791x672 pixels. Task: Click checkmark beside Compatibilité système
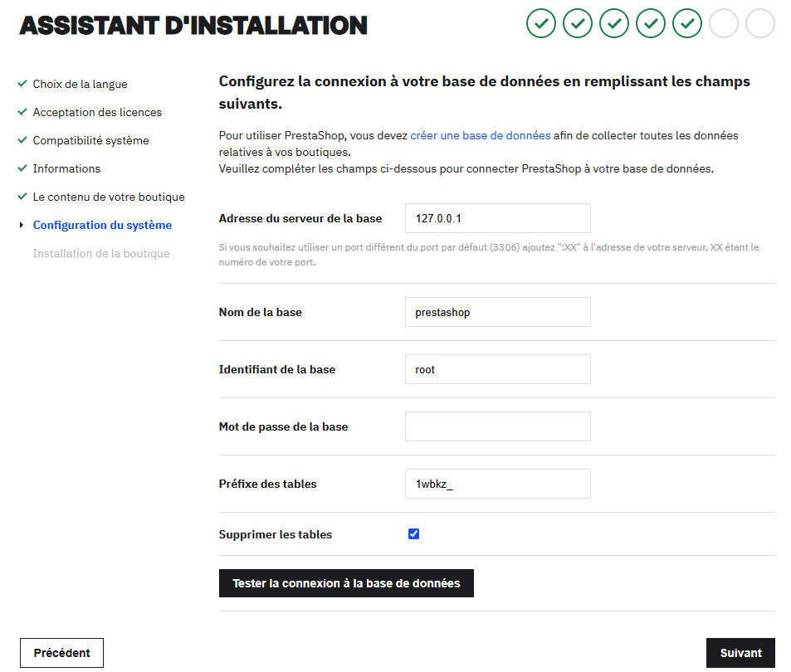[x=22, y=140]
